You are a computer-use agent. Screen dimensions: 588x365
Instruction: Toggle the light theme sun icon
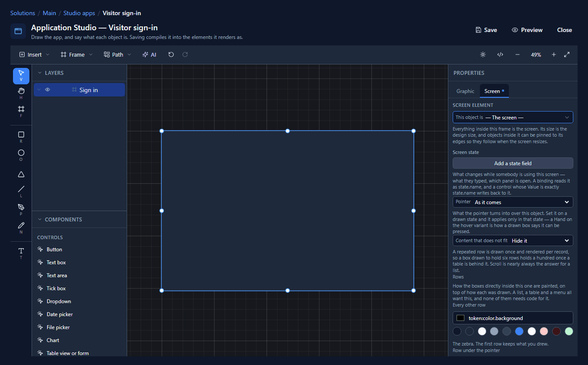tap(483, 54)
